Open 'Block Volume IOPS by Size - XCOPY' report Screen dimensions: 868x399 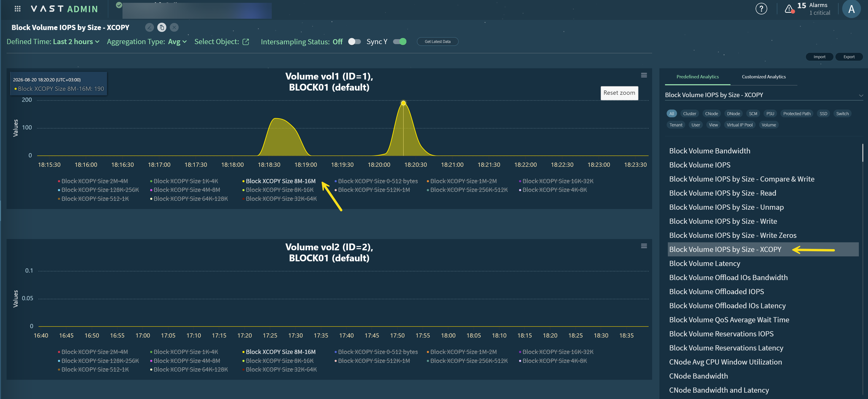(763, 250)
